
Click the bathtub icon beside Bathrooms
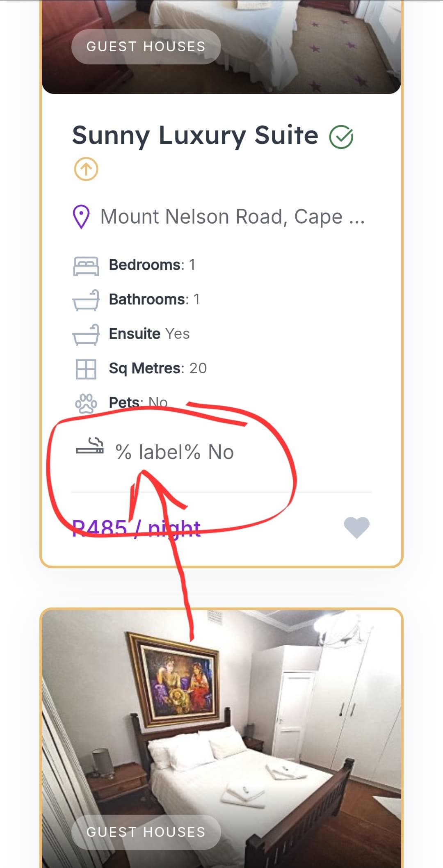pos(86,300)
